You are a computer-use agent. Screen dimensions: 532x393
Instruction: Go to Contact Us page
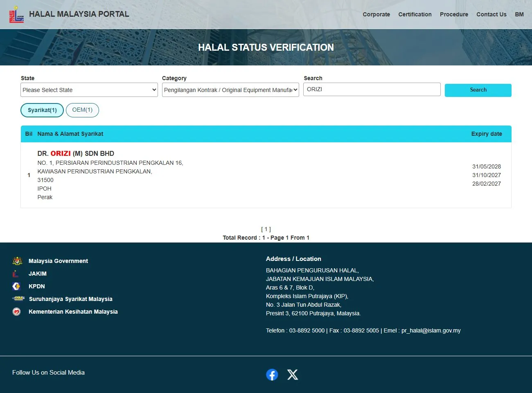[x=491, y=14]
